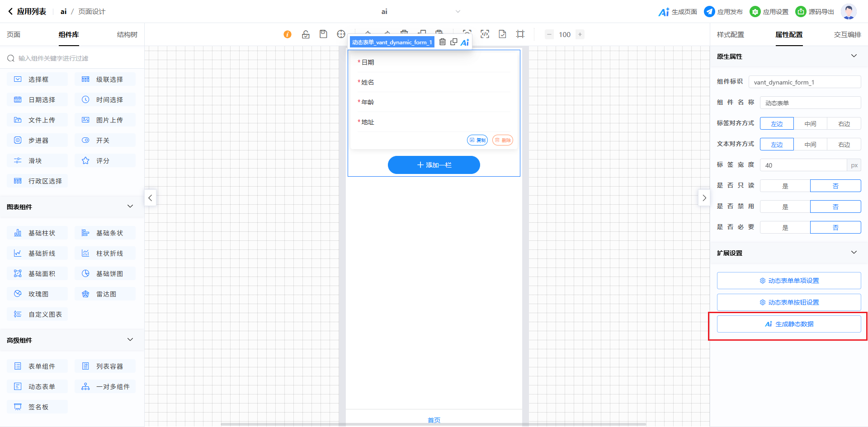Delete the selected dynamic form component
868x427 pixels.
[443, 42]
